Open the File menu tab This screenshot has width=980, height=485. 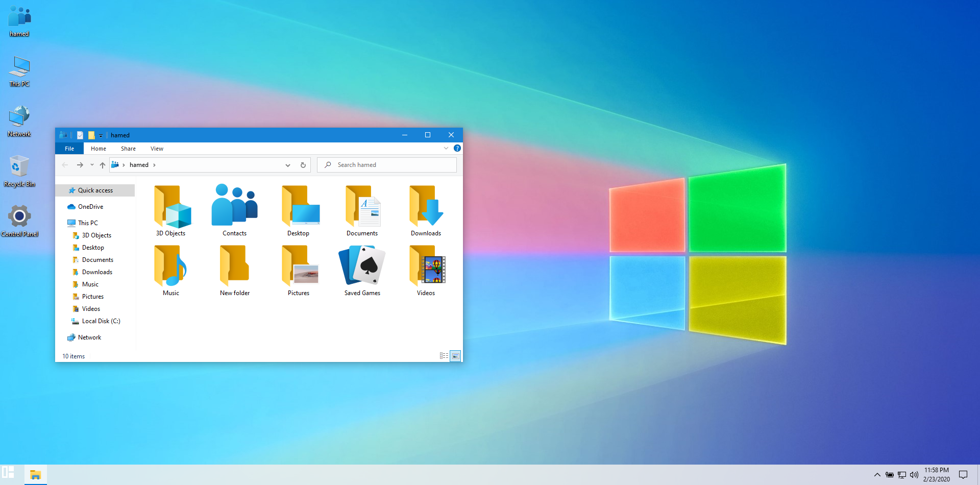coord(69,149)
